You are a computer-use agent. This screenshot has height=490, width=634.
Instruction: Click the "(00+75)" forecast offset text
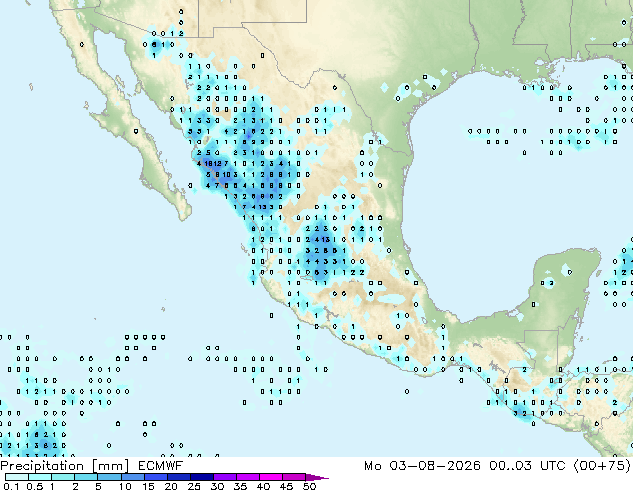coord(602,466)
